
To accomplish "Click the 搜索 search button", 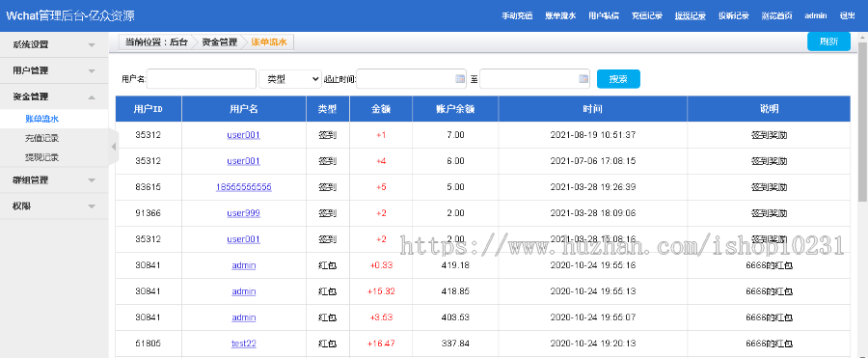I will click(x=618, y=79).
